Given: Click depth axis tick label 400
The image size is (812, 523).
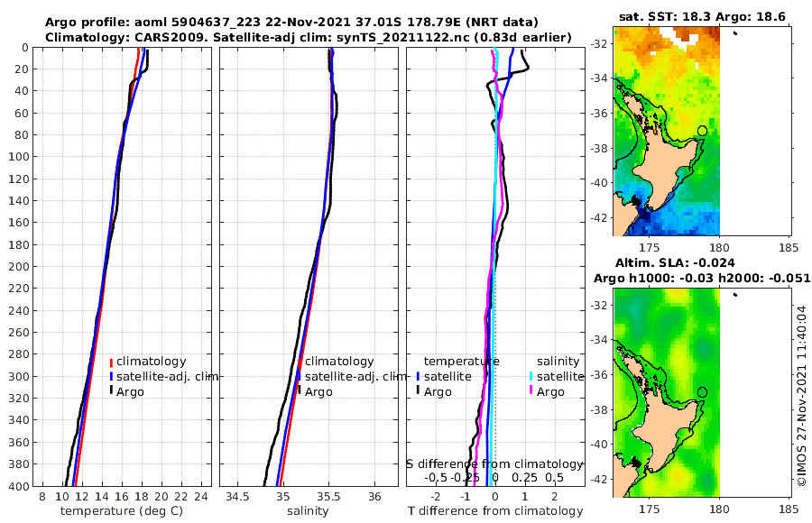Looking at the screenshot, I should (19, 486).
